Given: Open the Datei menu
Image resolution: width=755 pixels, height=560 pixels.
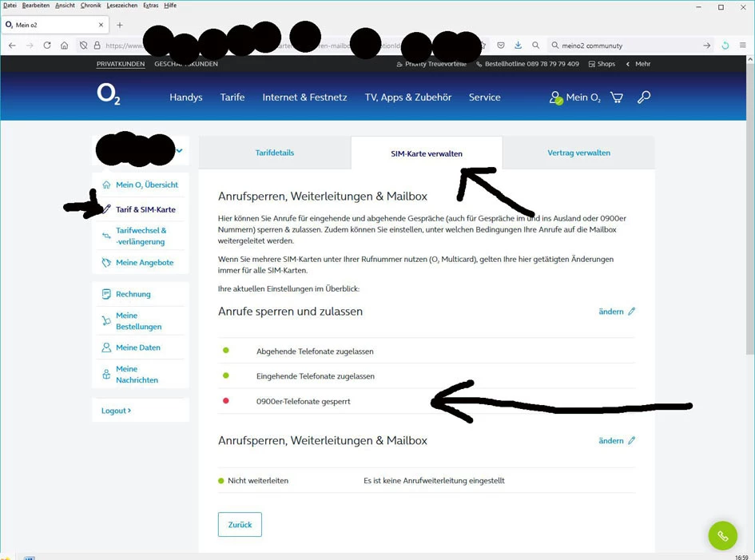Looking at the screenshot, I should [x=10, y=6].
